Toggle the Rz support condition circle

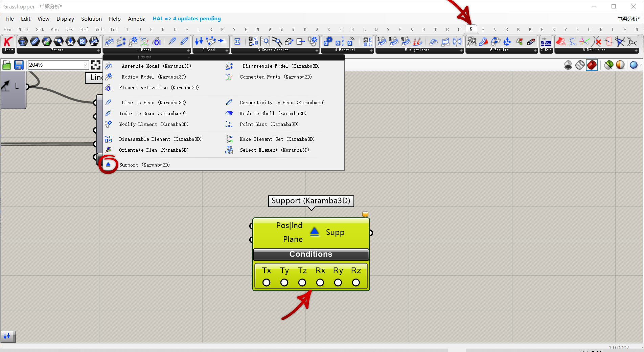pos(355,282)
